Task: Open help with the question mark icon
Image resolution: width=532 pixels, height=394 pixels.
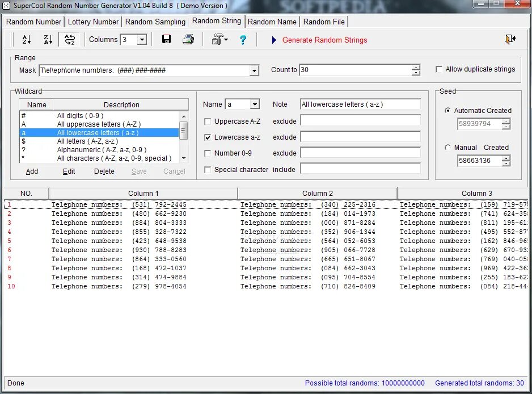Action: pos(243,40)
